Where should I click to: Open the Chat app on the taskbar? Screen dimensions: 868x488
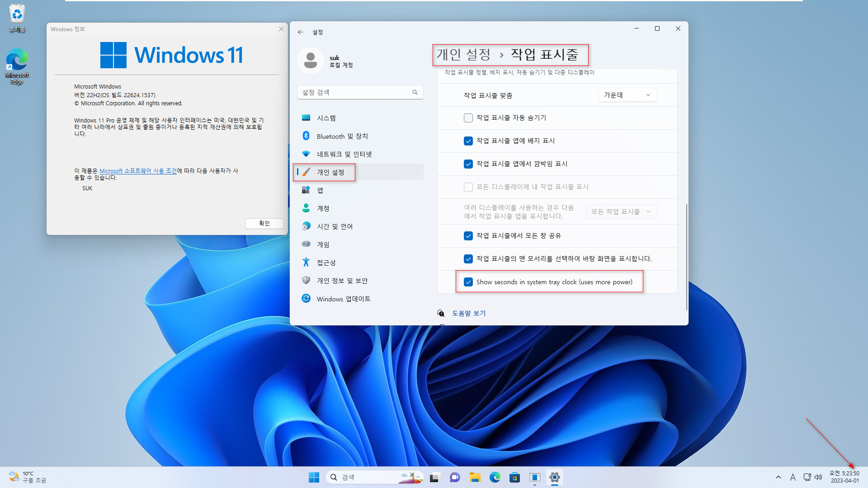pyautogui.click(x=455, y=477)
